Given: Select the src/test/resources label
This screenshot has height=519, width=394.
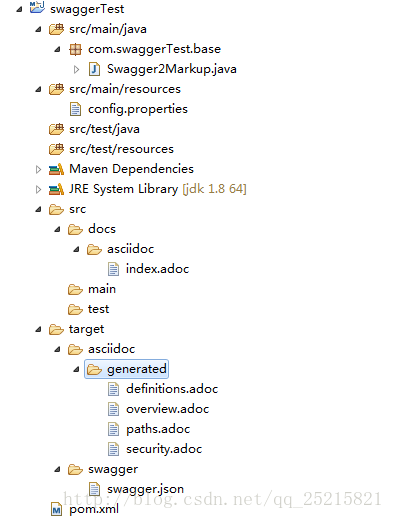Looking at the screenshot, I should click(x=121, y=149).
